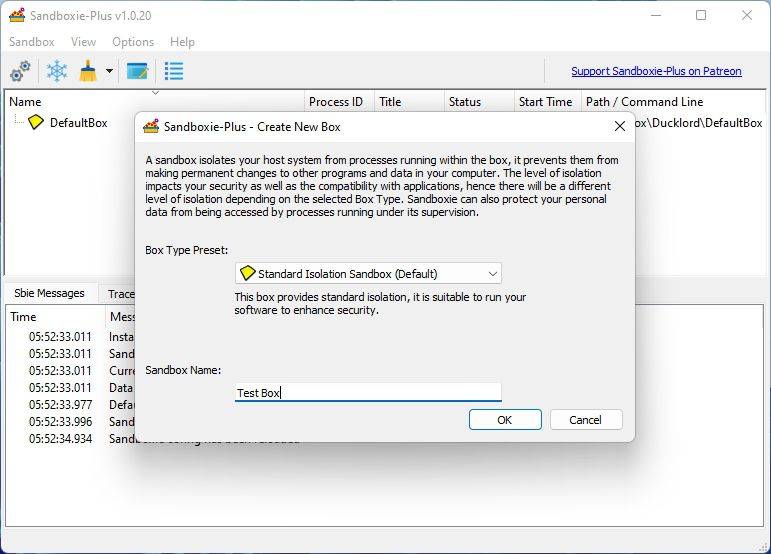The image size is (771, 554).
Task: Click the Sandboxie-Plus app icon in title bar
Action: click(17, 15)
